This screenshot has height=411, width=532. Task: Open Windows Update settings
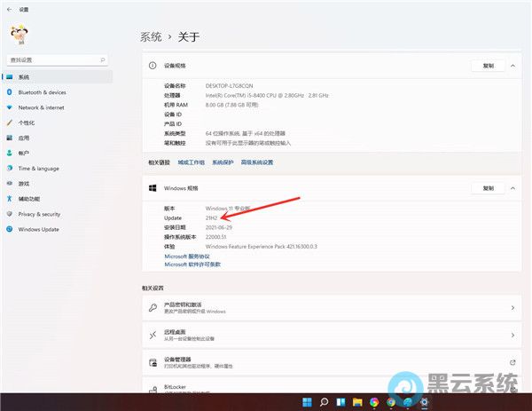[58, 230]
